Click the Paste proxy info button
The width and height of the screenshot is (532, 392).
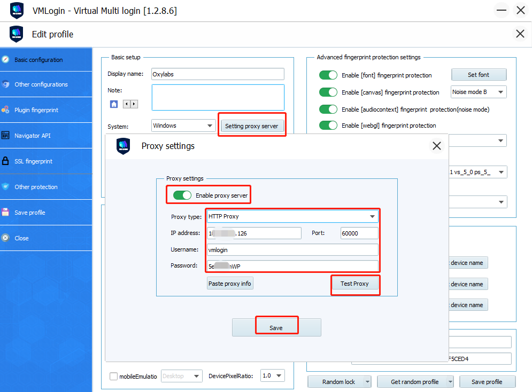(x=230, y=283)
